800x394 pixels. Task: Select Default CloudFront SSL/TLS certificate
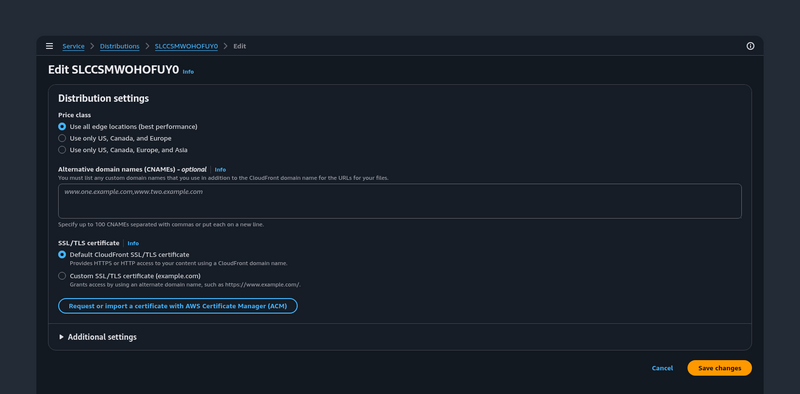pyautogui.click(x=62, y=255)
